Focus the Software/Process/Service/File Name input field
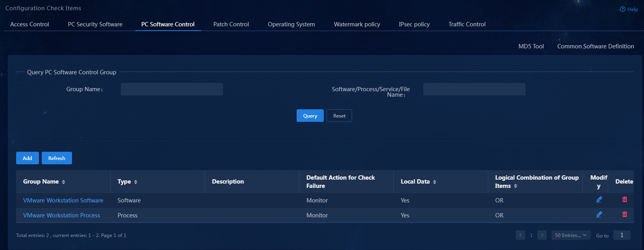This screenshot has width=644, height=250. (474, 89)
